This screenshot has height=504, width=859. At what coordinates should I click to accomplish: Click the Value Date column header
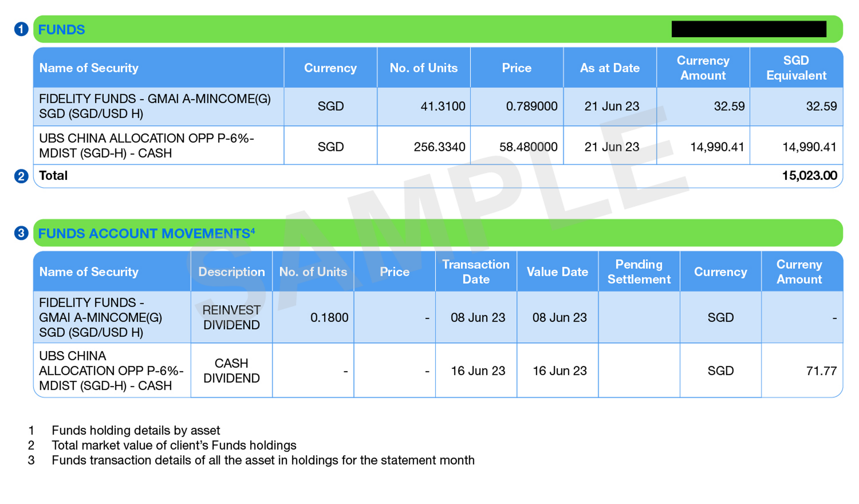(557, 272)
